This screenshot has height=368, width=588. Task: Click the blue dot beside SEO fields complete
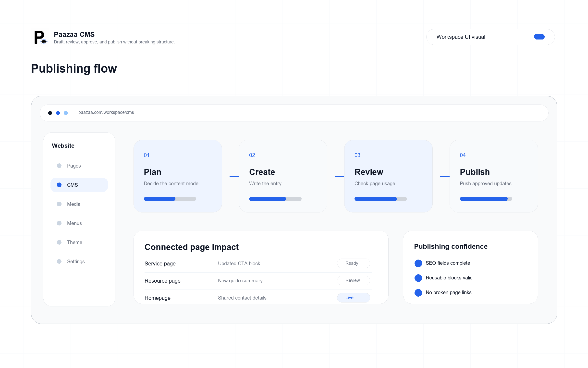[418, 263]
